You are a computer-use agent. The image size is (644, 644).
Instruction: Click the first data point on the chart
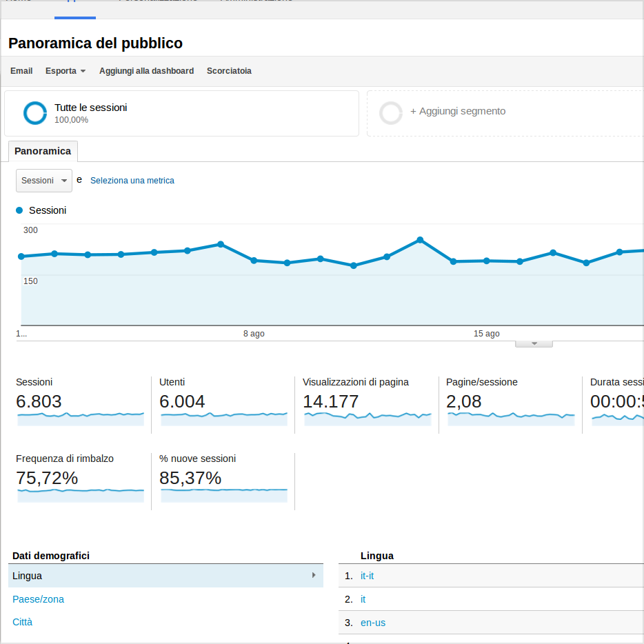pos(21,256)
